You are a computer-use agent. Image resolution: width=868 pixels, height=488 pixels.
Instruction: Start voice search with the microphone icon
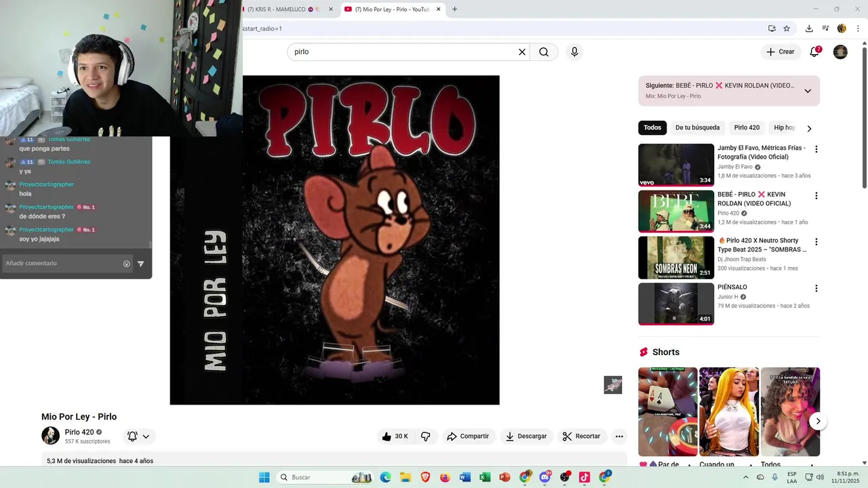pyautogui.click(x=574, y=52)
